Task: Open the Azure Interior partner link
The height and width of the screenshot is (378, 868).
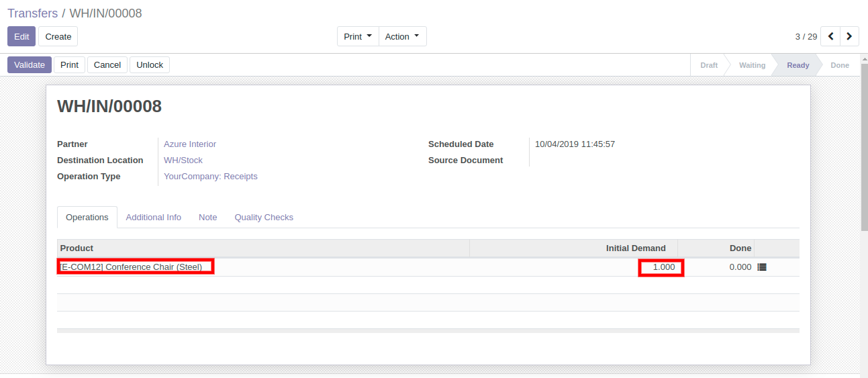Action: (190, 144)
